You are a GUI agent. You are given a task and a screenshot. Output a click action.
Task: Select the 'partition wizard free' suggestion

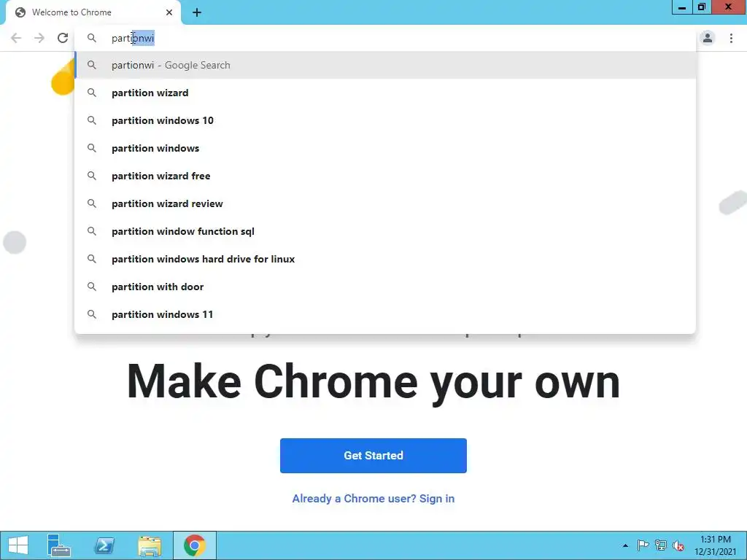pyautogui.click(x=386, y=176)
